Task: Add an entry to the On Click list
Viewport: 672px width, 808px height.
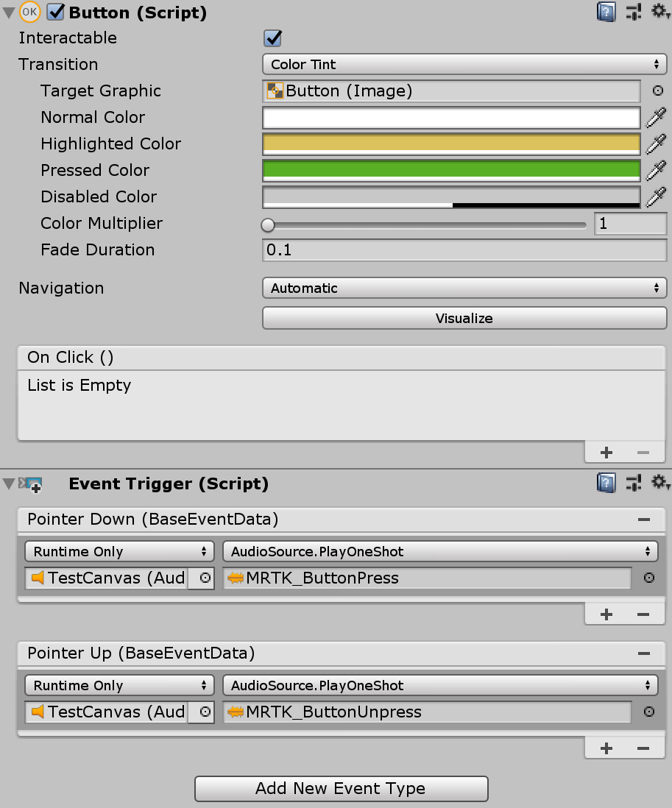Action: pos(606,452)
